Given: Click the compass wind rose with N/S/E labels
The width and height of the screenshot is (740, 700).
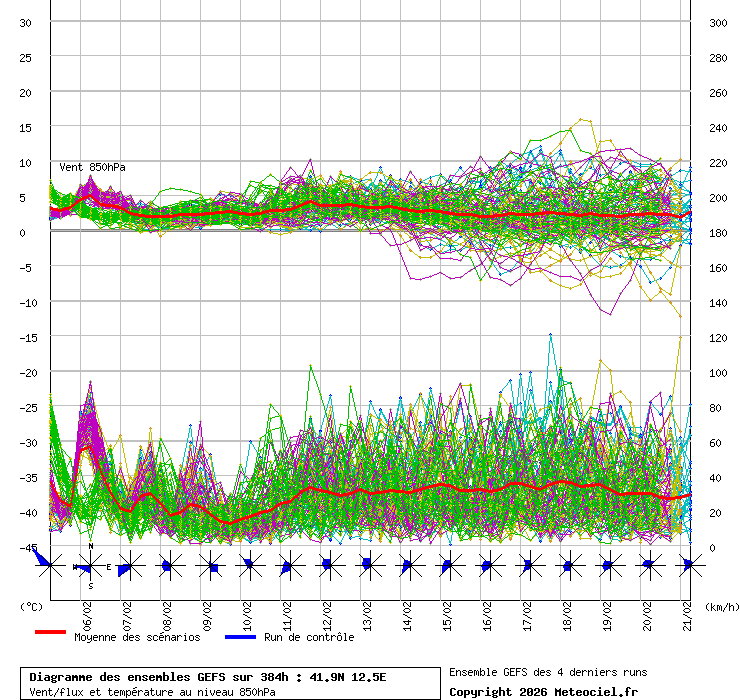Looking at the screenshot, I should 90,567.
